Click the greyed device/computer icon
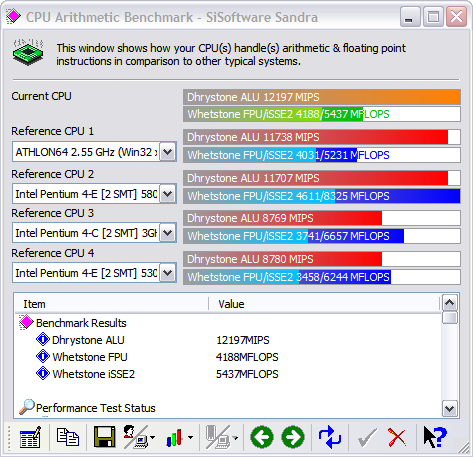Screen dimensions: 473x457 pyautogui.click(x=218, y=437)
